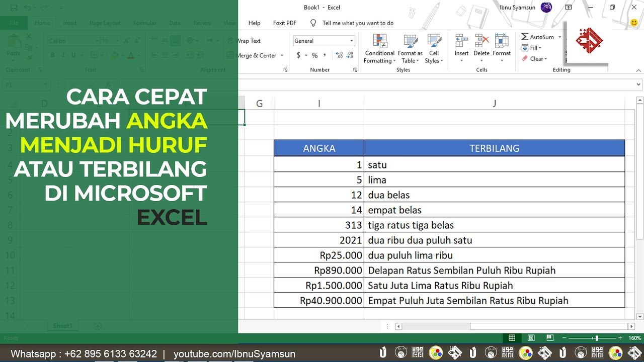Expand the AutoSum dropdown arrow

coord(559,37)
